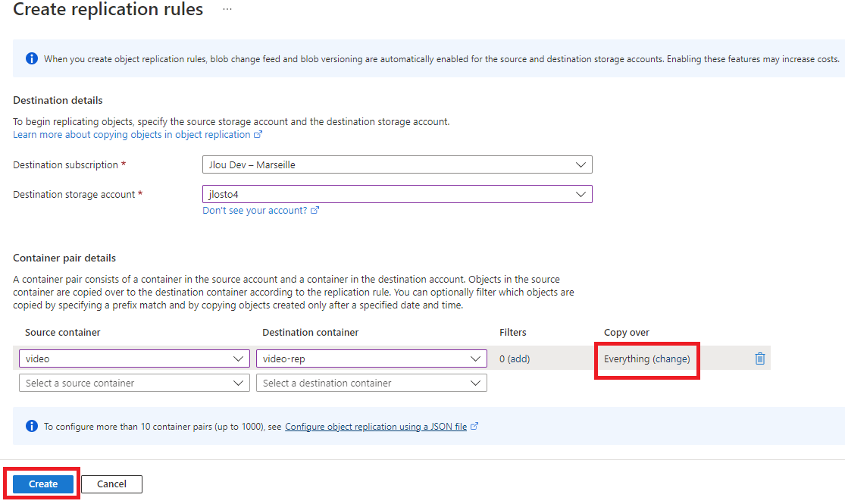Click the info icon in the top banner
This screenshot has width=845, height=504.
[x=32, y=58]
